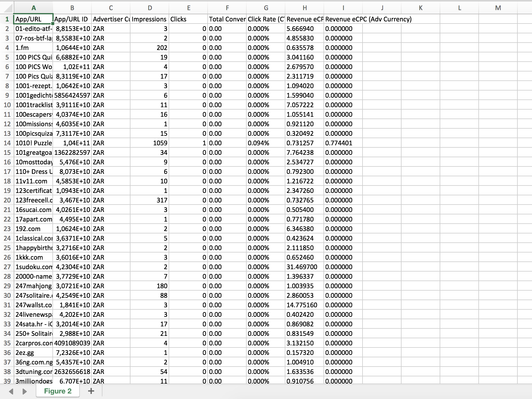Click the 'Clicks' header cell
532x399 pixels.
point(189,19)
